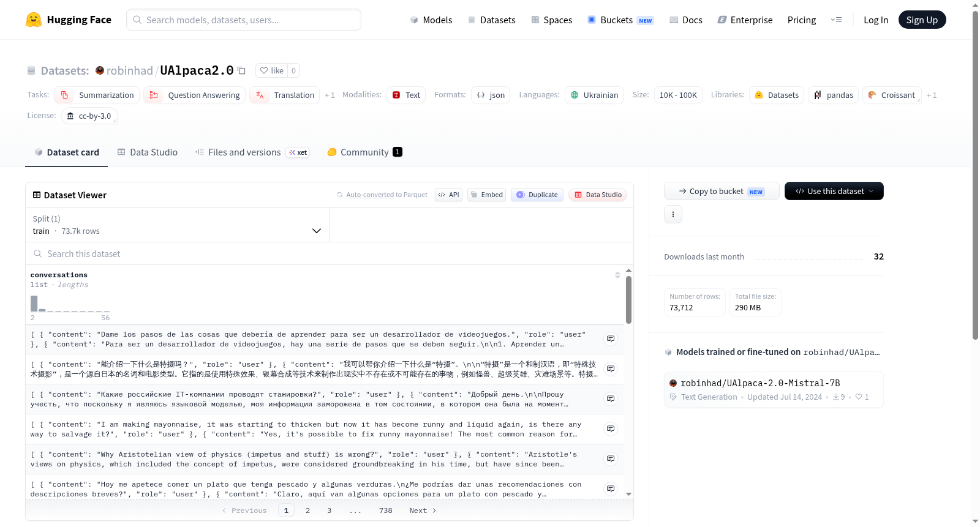Go to Spaces in the top navigation
The height and width of the screenshot is (527, 980).
point(552,20)
